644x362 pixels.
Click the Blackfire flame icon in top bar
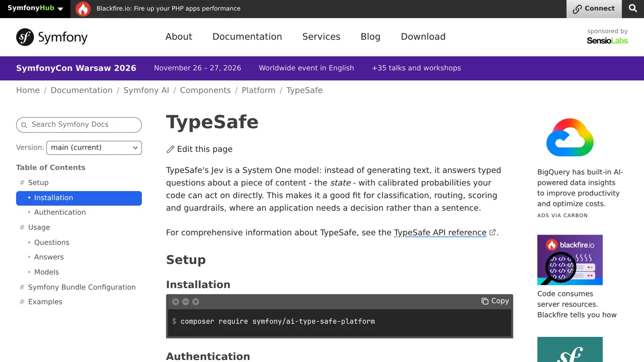(x=83, y=9)
